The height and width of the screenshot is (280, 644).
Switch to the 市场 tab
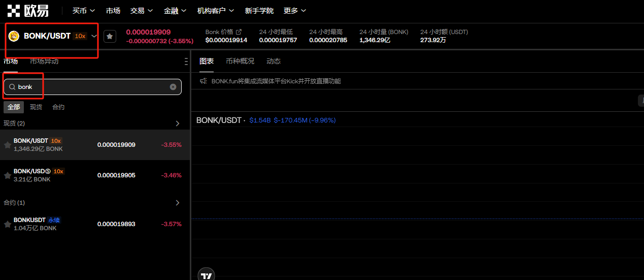pos(11,61)
